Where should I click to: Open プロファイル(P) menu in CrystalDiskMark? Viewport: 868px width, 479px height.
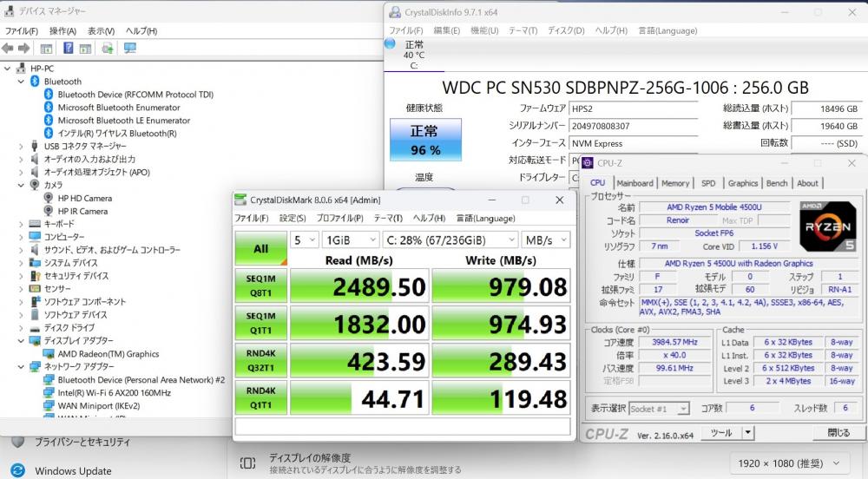tap(339, 218)
